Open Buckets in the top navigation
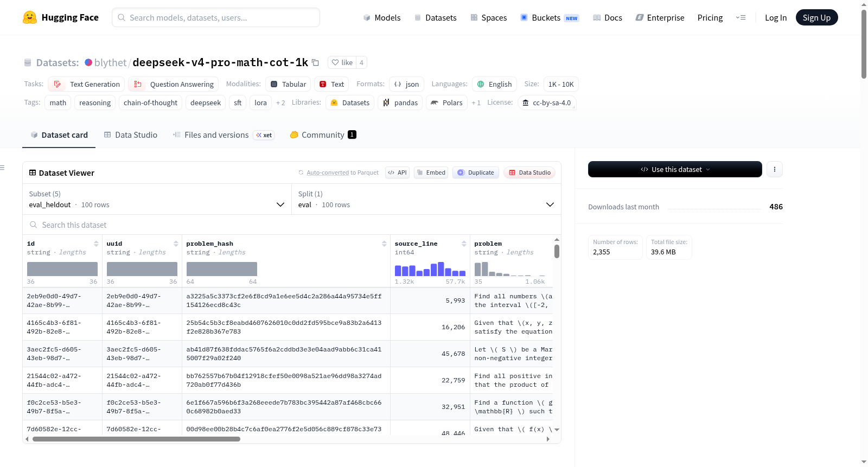This screenshot has width=868, height=467. point(550,17)
